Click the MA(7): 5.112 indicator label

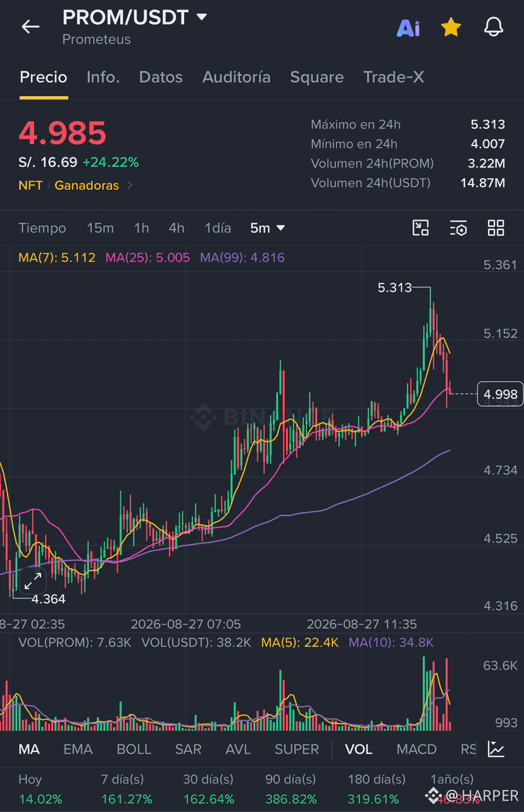(57, 257)
